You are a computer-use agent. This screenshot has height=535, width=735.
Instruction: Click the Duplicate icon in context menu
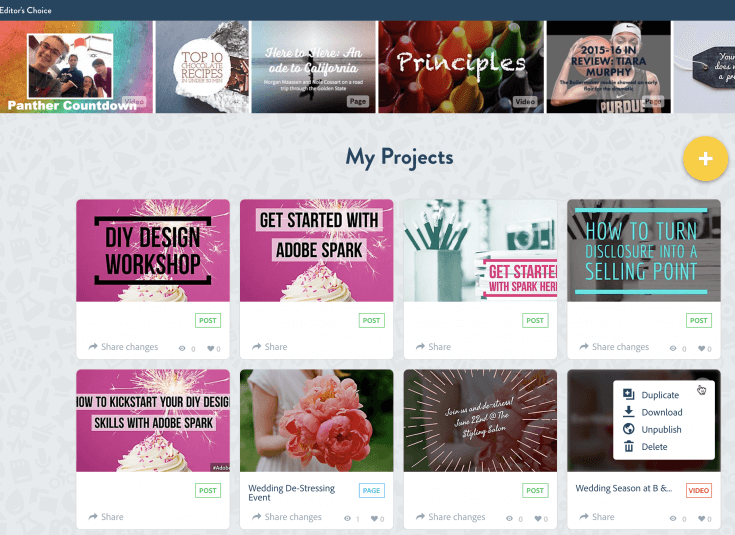click(629, 394)
